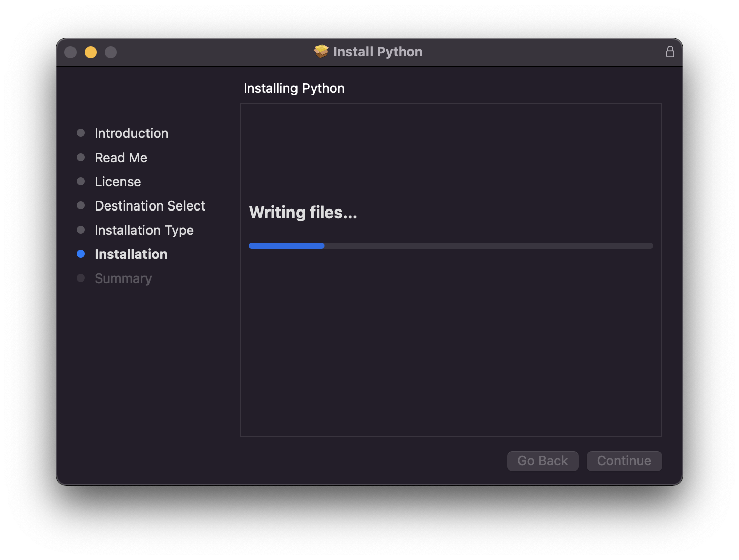This screenshot has height=560, width=739.
Task: Click the Install Python window title
Action: click(x=378, y=52)
